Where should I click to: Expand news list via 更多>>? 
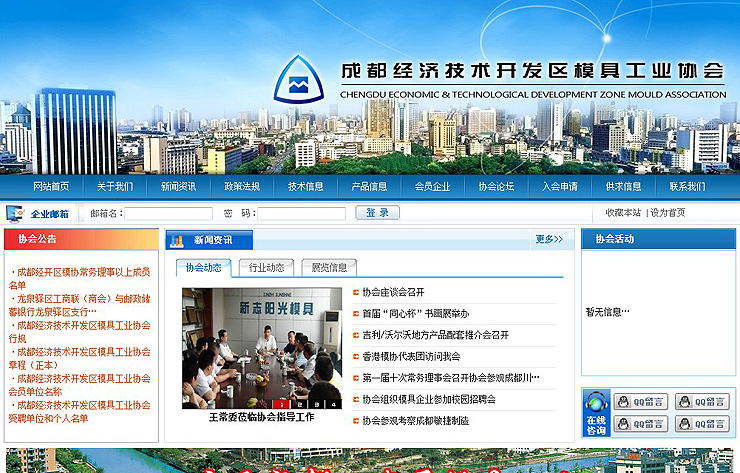coord(549,239)
